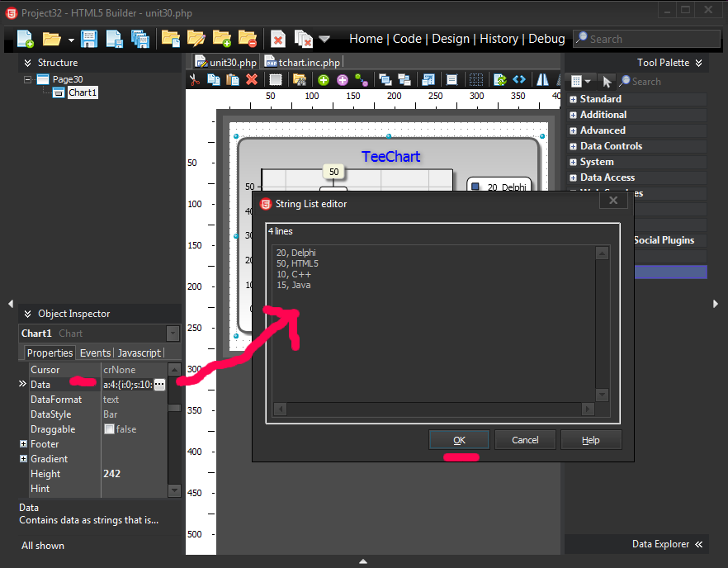Collapse the Structure panel
Viewport: 728px width, 568px height.
[x=27, y=63]
